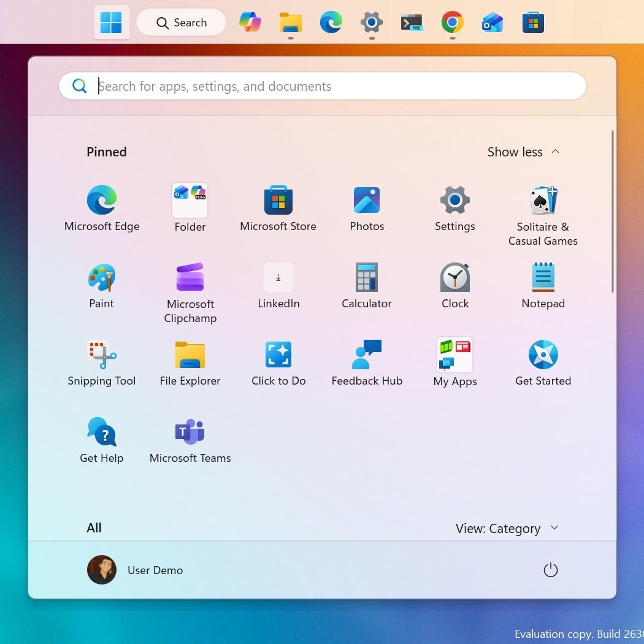Open Settings from the pinned grid
Screen dimensions: 644x644
pos(454,209)
